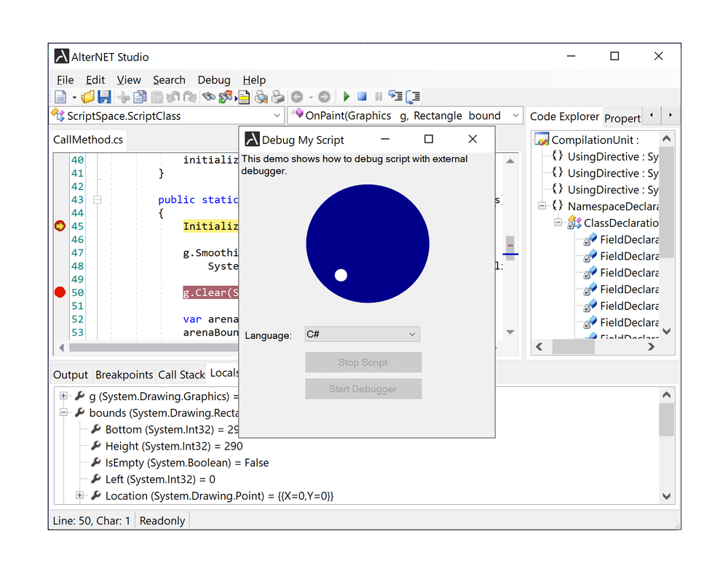Image resolution: width=728 pixels, height=571 pixels.
Task: Click the Find binoculars icon
Action: click(x=209, y=97)
